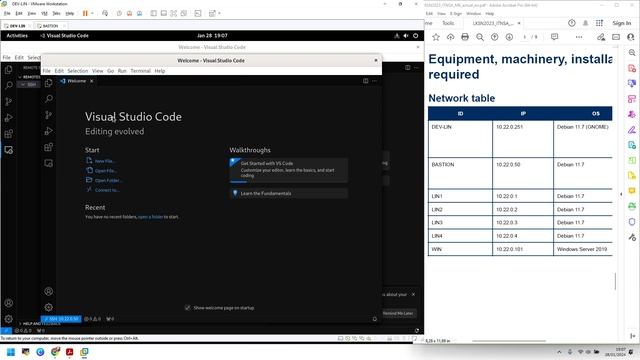Open Source Control in front VS Code window
The height and width of the screenshot is (360, 640).
pyautogui.click(x=49, y=115)
